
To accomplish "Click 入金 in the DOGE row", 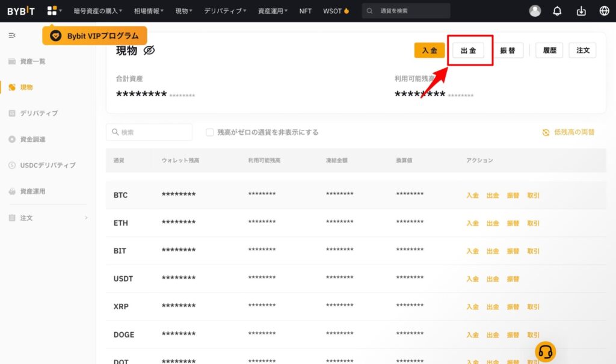I will 472,335.
